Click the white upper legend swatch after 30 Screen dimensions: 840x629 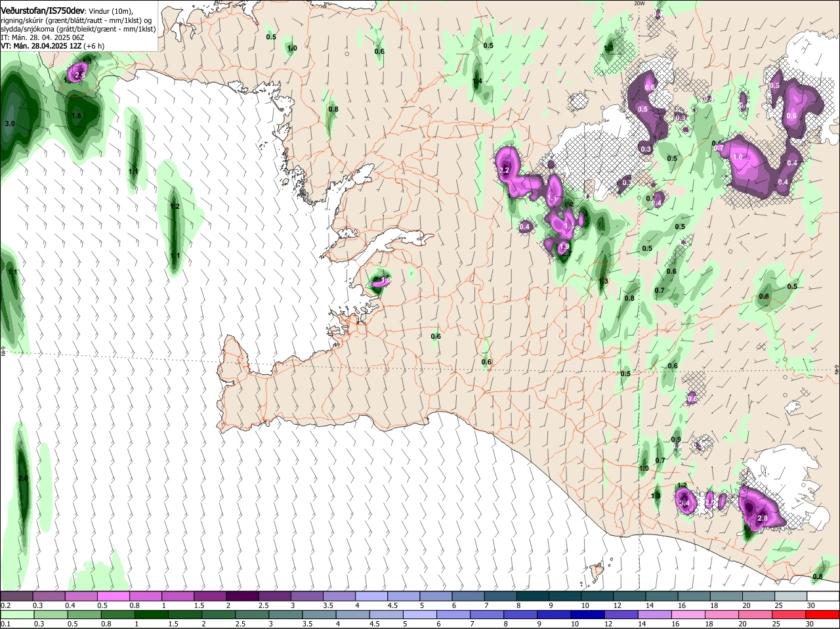824,596
